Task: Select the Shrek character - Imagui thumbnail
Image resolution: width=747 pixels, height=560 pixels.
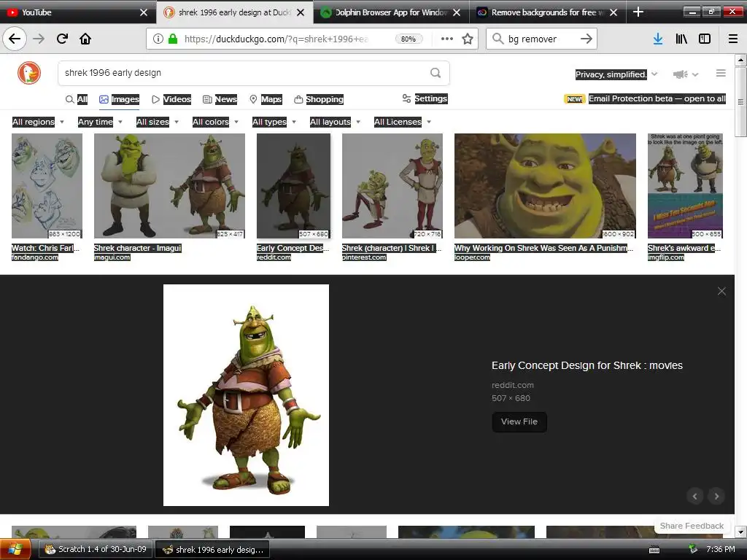Action: click(x=169, y=186)
